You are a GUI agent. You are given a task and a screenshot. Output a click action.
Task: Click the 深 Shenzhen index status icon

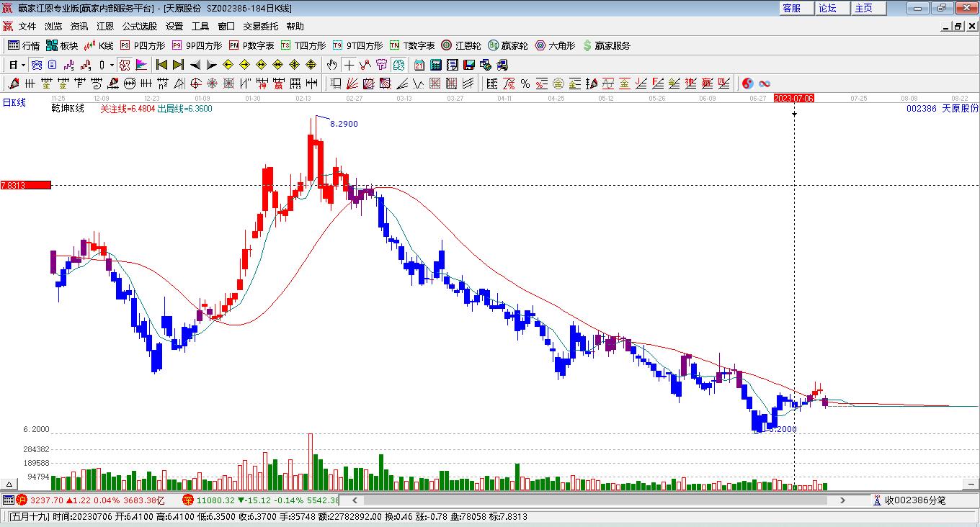tap(187, 500)
